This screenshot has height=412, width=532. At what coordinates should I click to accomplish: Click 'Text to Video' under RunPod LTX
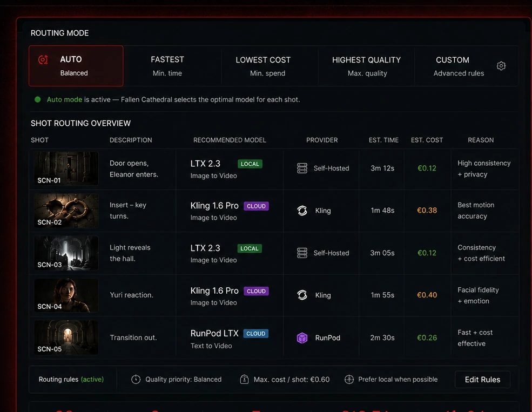(x=211, y=346)
